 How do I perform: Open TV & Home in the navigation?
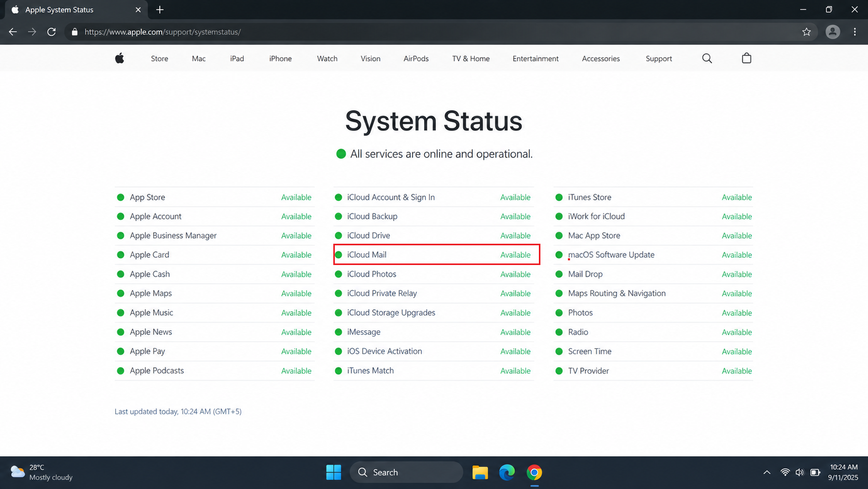click(471, 59)
